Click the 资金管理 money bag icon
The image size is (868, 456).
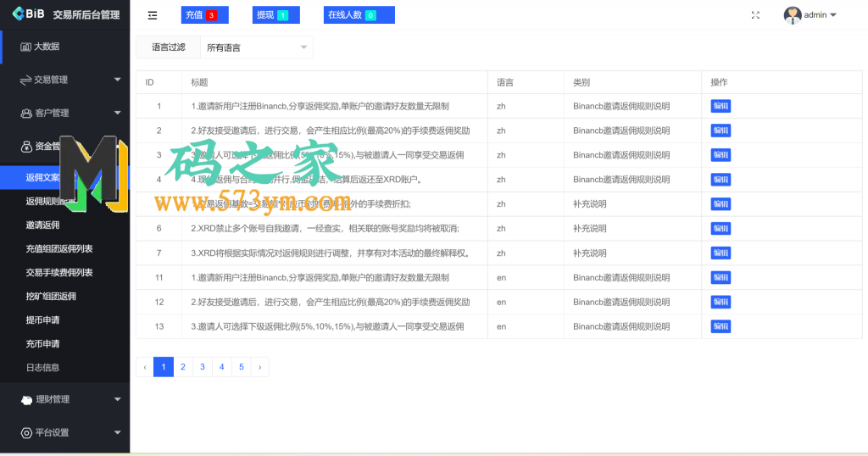click(26, 147)
